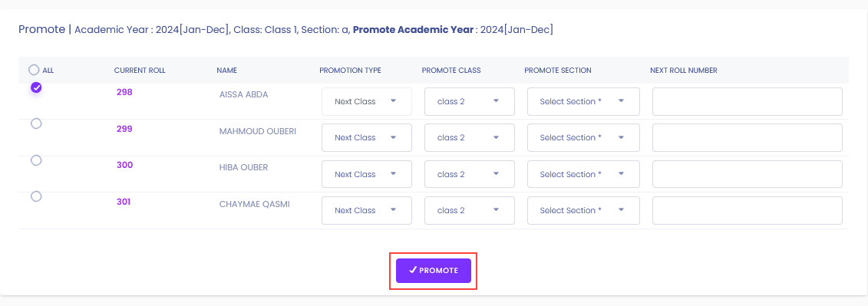Click next roll number field for Mahmoud Ouberi
Image resolution: width=868 pixels, height=306 pixels.
tap(748, 137)
